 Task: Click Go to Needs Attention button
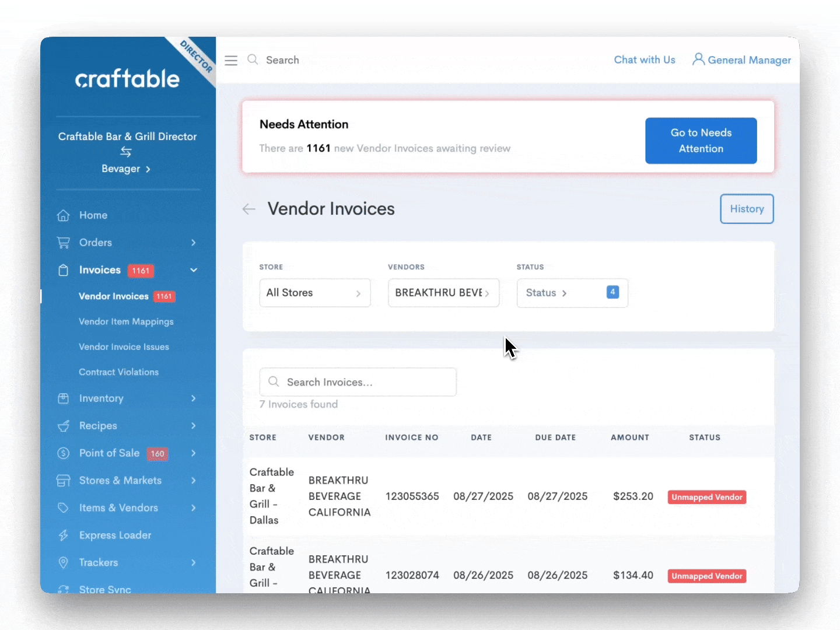701,141
